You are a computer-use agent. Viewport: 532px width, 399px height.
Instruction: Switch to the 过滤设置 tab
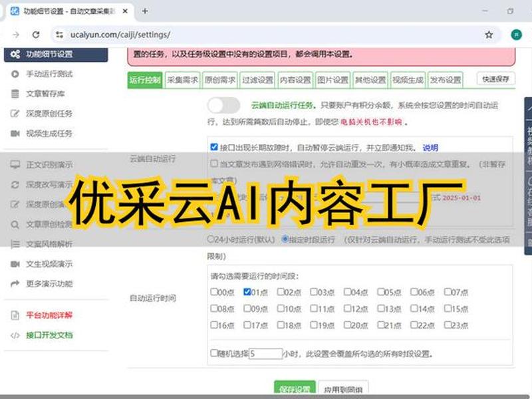click(258, 80)
